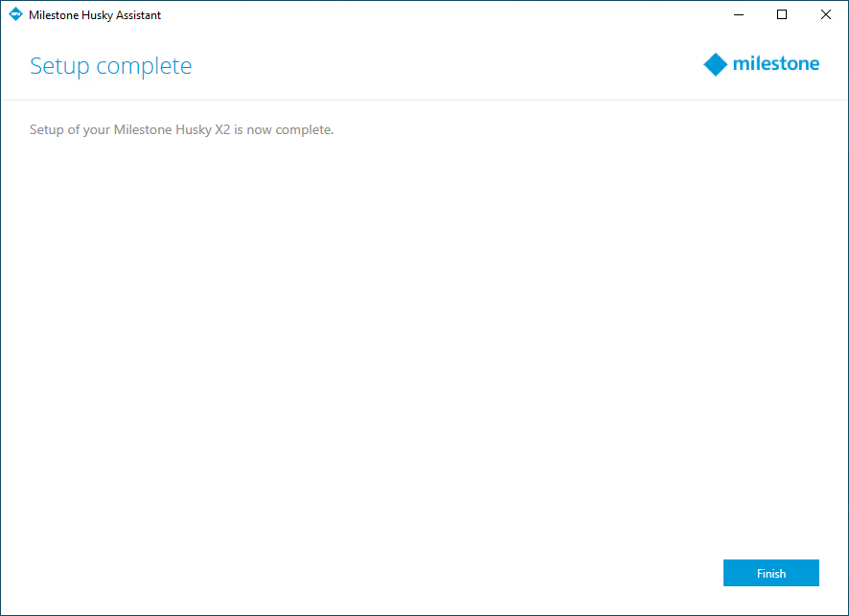Click the blue Milestone diamond logo
Image resolution: width=849 pixels, height=616 pixels.
click(x=715, y=65)
